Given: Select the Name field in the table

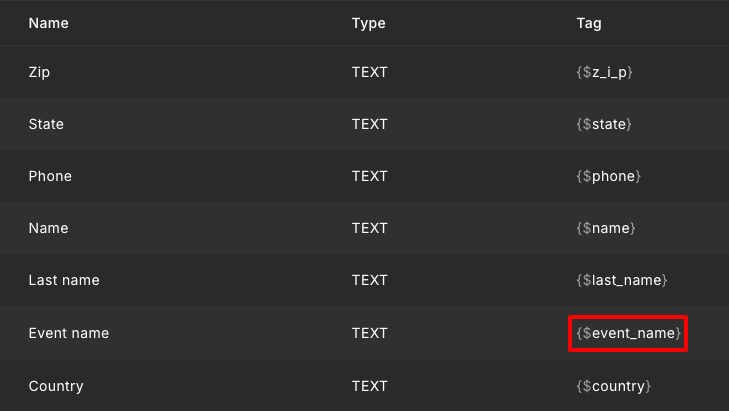Looking at the screenshot, I should (x=48, y=228).
